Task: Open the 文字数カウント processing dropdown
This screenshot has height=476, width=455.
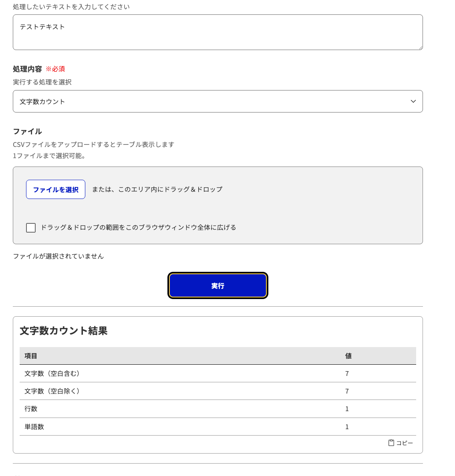Action: [218, 101]
